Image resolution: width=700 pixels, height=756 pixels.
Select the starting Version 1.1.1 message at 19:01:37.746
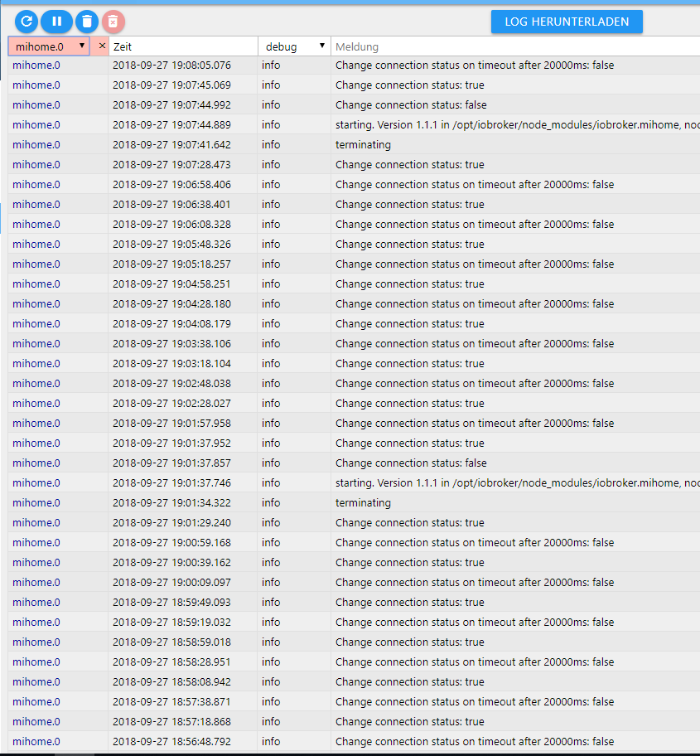(x=518, y=482)
